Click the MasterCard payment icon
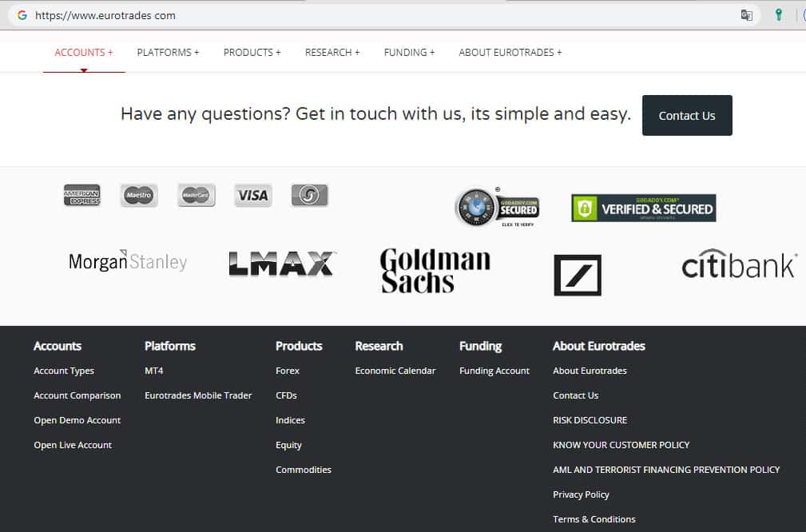806x532 pixels. 197,196
